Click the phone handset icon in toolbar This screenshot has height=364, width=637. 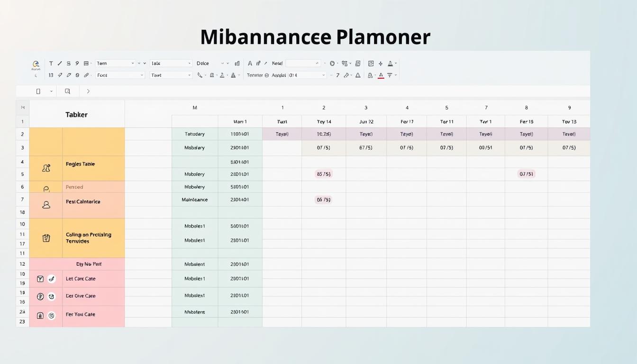point(200,75)
